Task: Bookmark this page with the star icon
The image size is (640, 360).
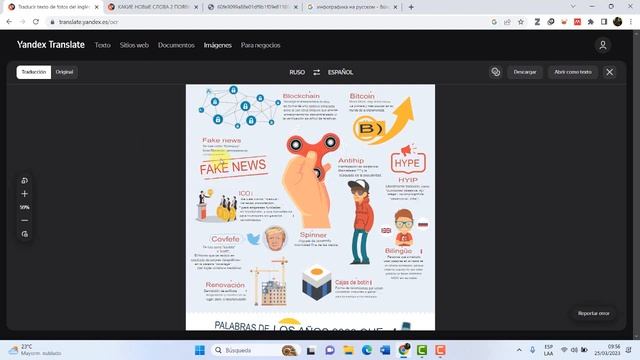Action: 521,22
